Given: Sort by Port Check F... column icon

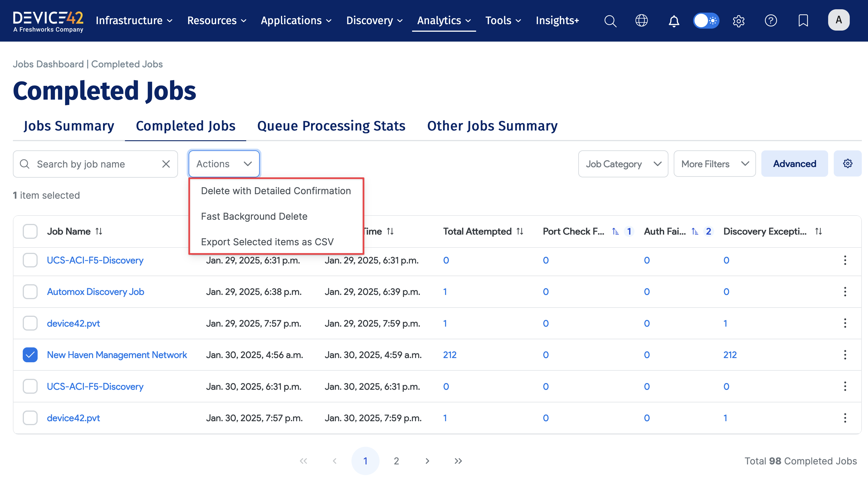Looking at the screenshot, I should tap(615, 232).
